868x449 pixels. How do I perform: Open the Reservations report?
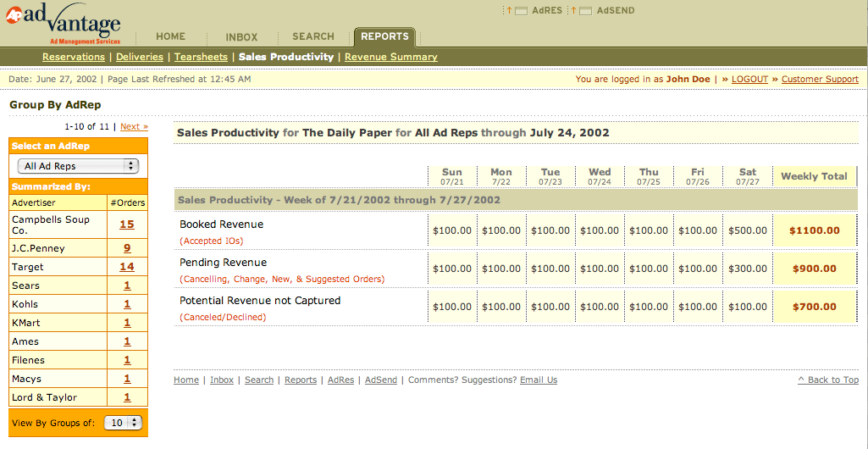pos(74,57)
